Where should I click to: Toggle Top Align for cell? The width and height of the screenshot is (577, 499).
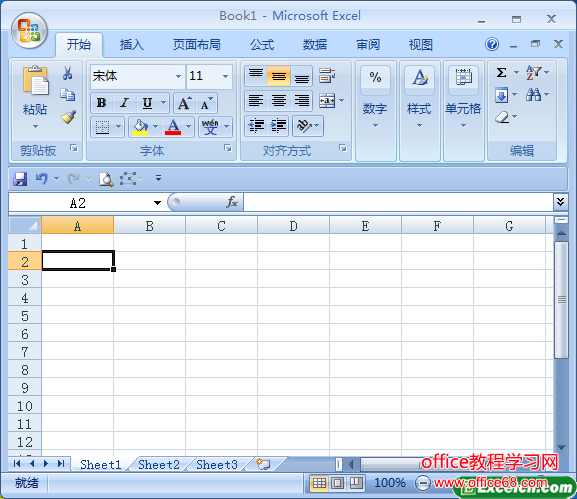[x=256, y=76]
